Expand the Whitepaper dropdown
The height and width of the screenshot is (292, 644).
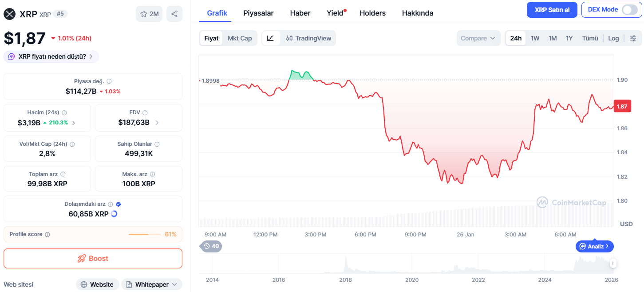coord(152,284)
